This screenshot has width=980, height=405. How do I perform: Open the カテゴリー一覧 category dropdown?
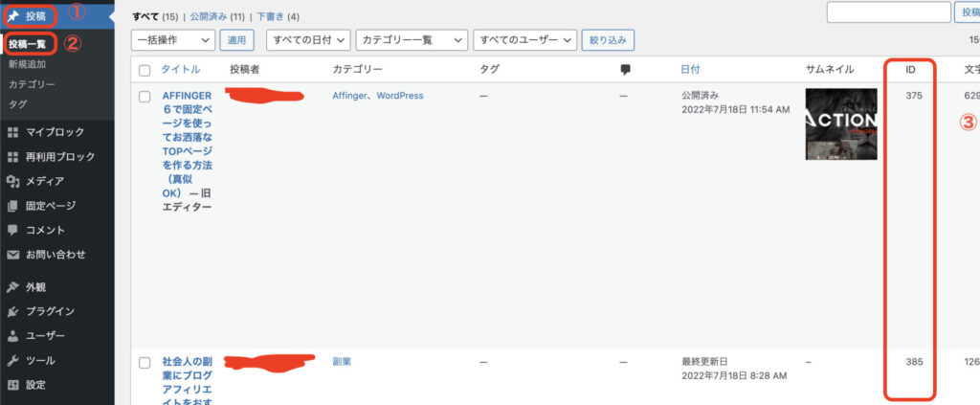click(x=411, y=40)
